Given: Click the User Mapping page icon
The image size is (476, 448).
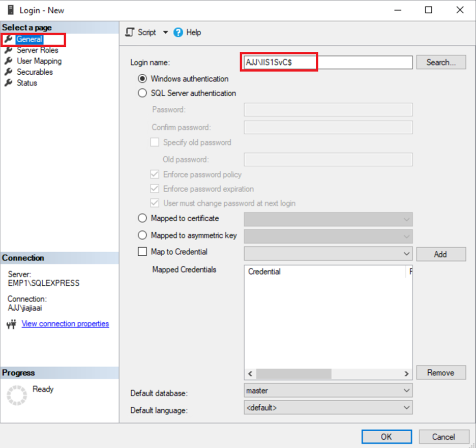Looking at the screenshot, I should pos(9,61).
